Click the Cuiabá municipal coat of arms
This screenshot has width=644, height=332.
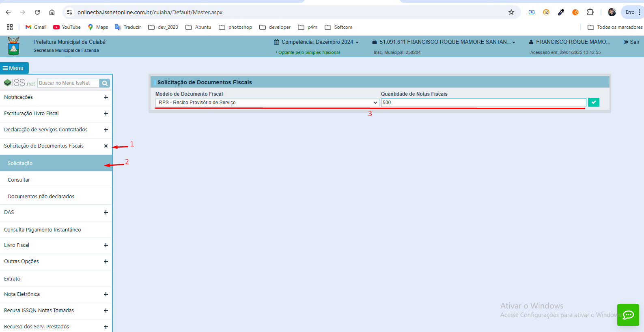[13, 46]
